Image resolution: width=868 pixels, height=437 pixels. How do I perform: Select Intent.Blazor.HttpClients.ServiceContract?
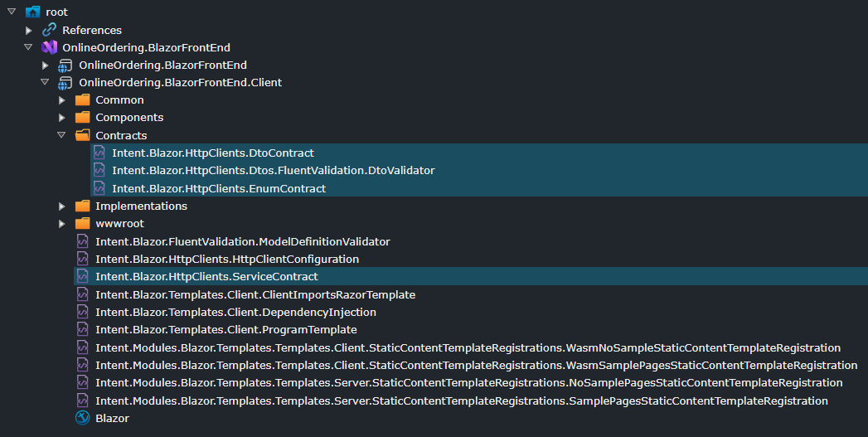206,276
